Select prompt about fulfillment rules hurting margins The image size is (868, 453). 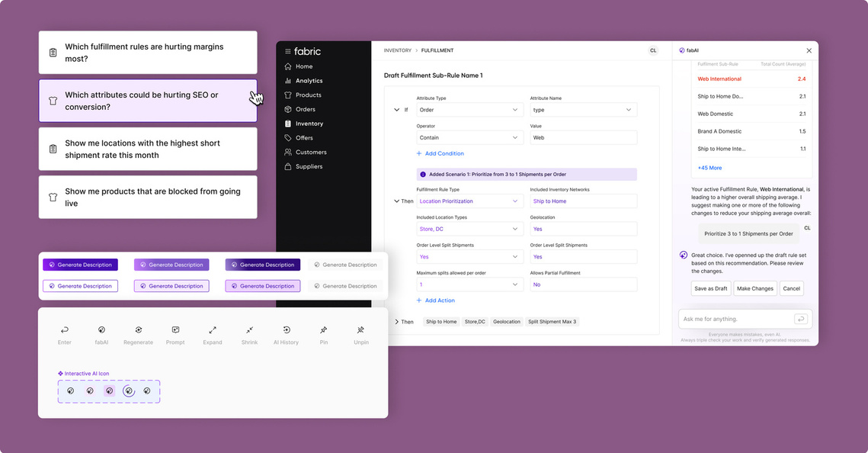[x=148, y=53]
